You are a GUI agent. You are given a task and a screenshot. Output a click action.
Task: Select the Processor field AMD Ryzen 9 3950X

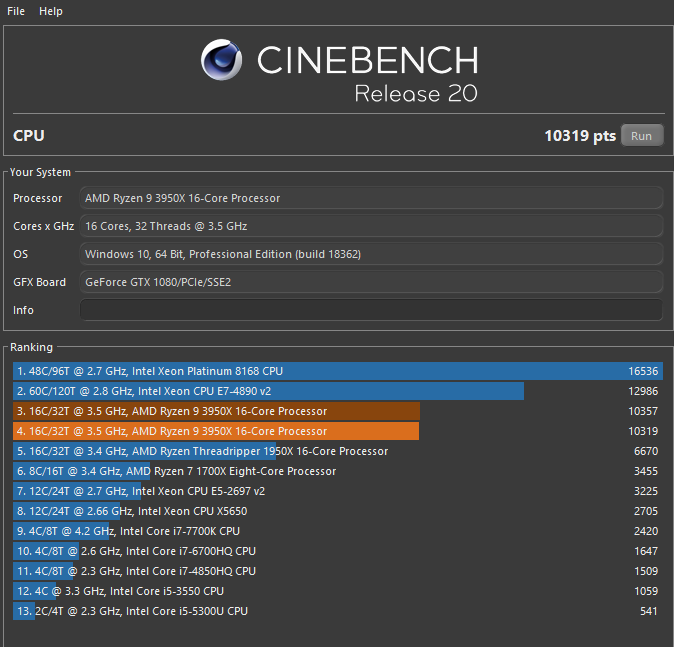point(371,198)
